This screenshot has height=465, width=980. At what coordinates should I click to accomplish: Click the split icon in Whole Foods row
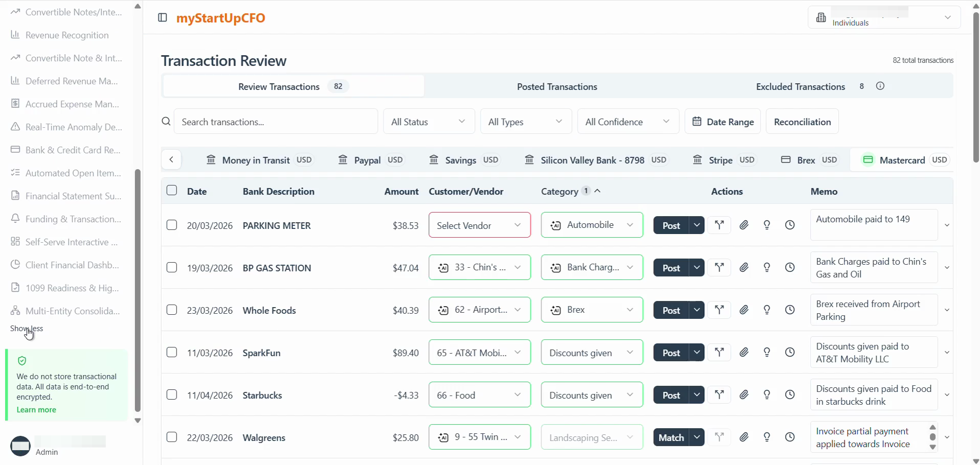pos(720,310)
